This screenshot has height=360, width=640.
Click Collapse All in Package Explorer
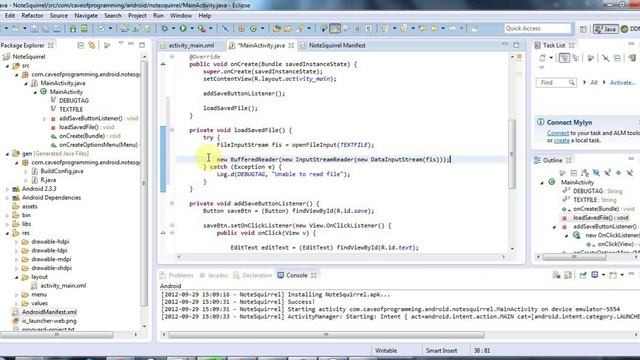point(80,45)
